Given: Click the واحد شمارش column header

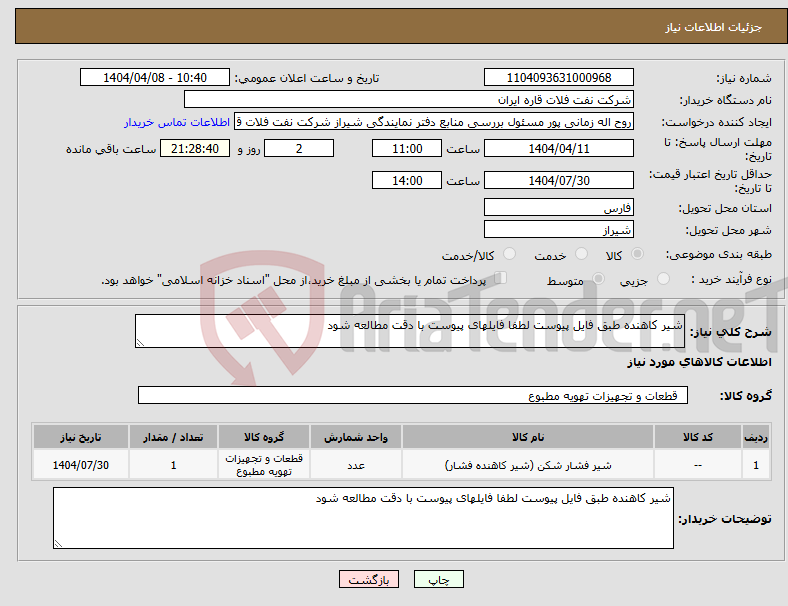Looking at the screenshot, I should 356,437.
